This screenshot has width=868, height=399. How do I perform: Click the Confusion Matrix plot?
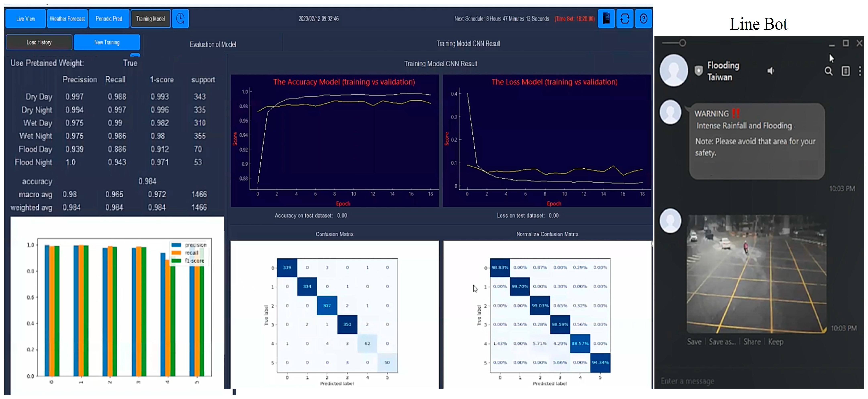pos(334,314)
